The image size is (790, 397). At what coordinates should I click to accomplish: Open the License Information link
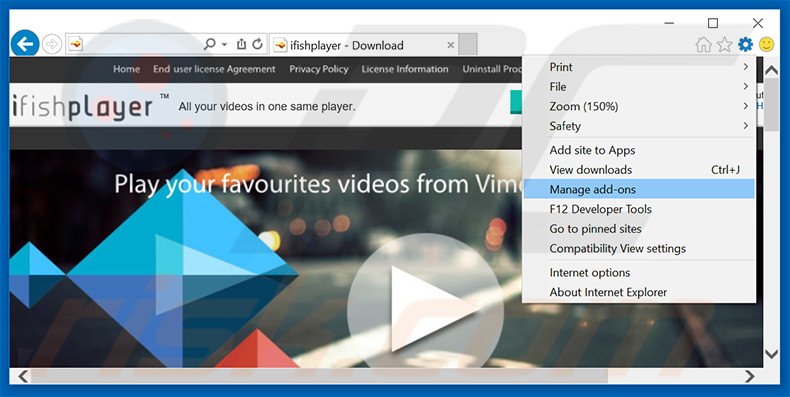click(405, 70)
